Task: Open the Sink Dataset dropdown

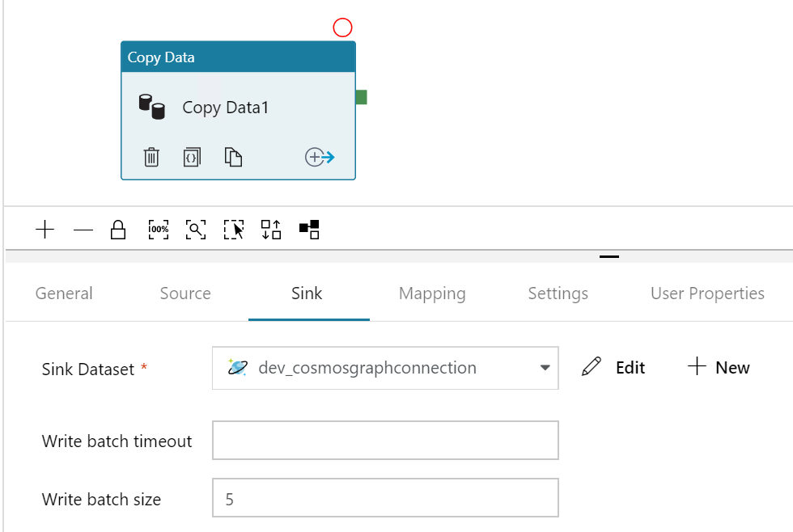Action: 545,369
